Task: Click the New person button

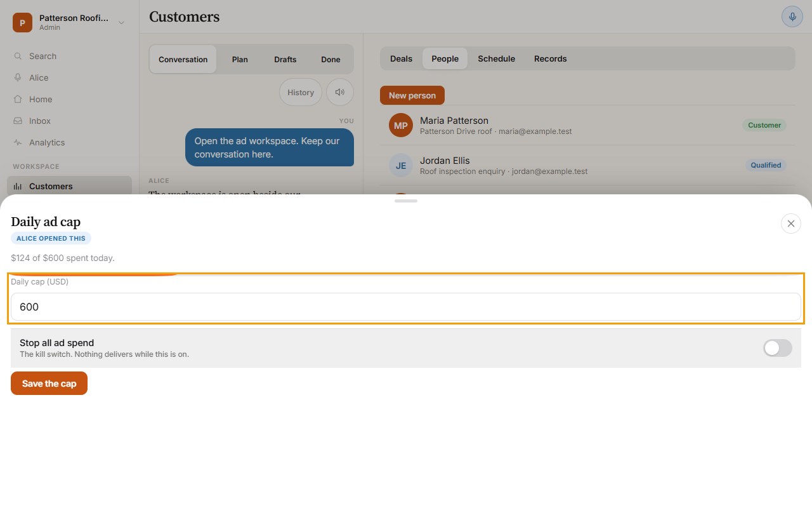Action: [x=412, y=95]
